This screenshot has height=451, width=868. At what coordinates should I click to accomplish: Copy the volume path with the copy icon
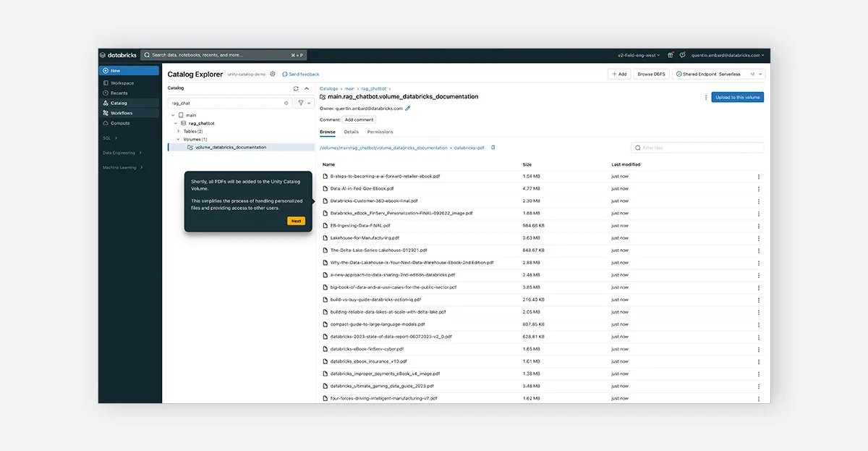click(x=493, y=148)
